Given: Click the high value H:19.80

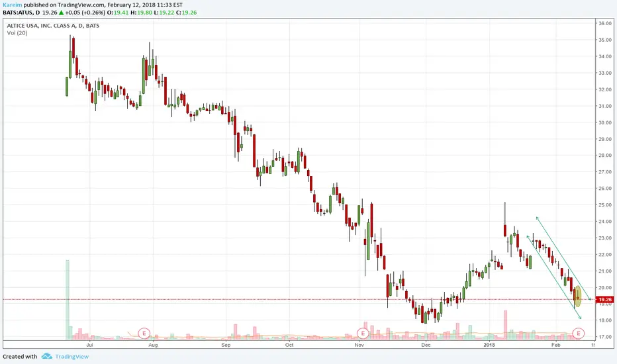Looking at the screenshot, I should tap(141, 13).
